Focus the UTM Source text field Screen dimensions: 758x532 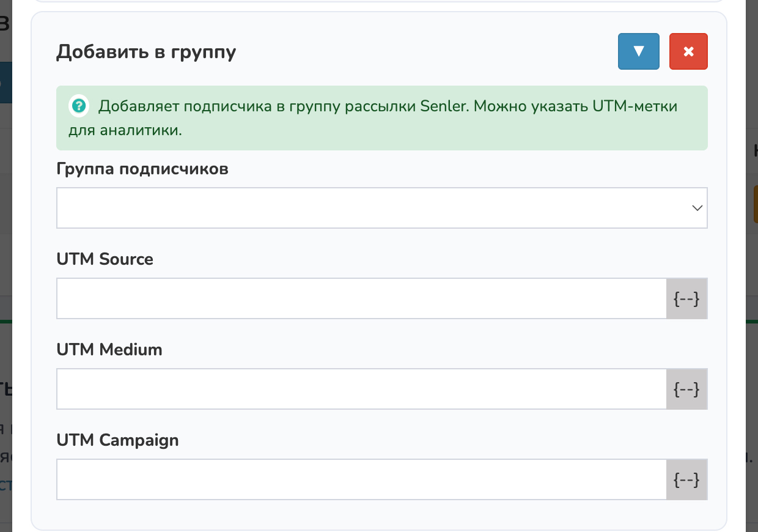tap(361, 298)
